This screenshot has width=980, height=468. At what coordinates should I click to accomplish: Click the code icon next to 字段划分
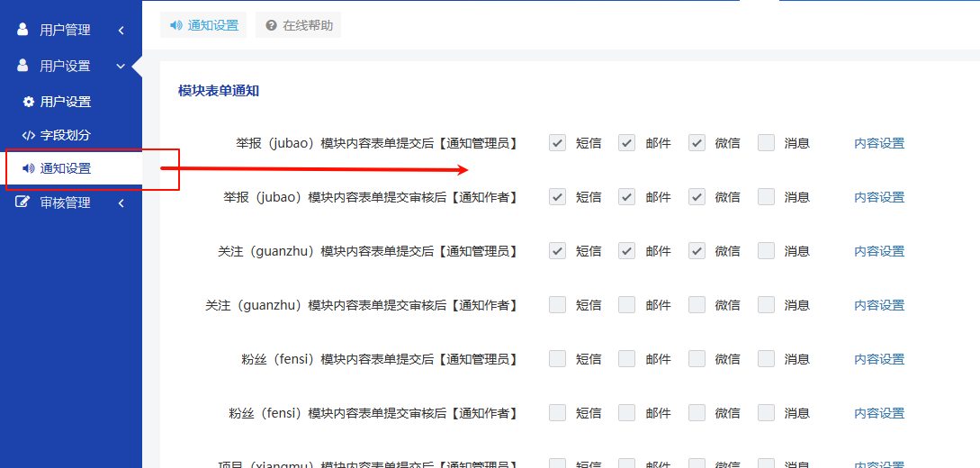click(28, 135)
